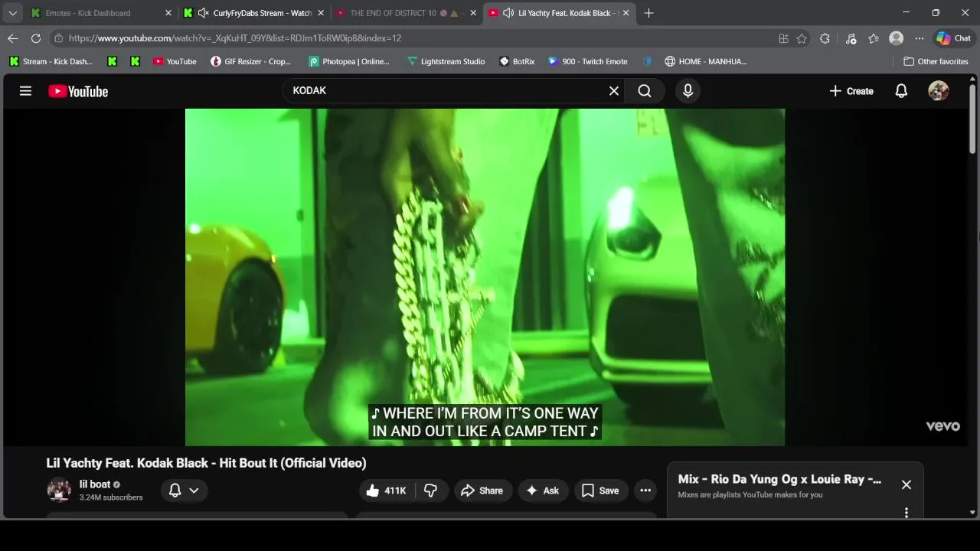Open Settings and more ellipsis menu
The height and width of the screenshot is (551, 980).
tap(920, 38)
